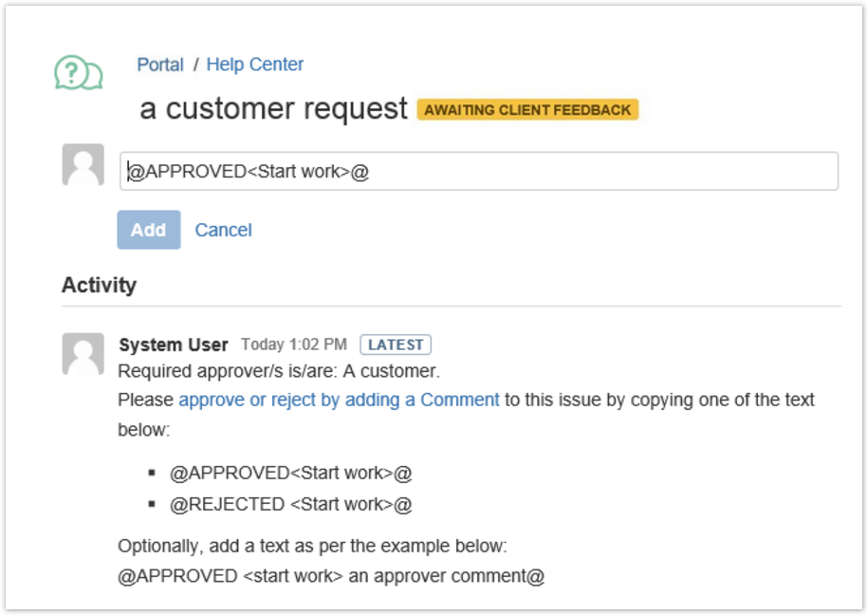Click the 'a customer request' title
The width and height of the screenshot is (868, 615).
pos(273,109)
